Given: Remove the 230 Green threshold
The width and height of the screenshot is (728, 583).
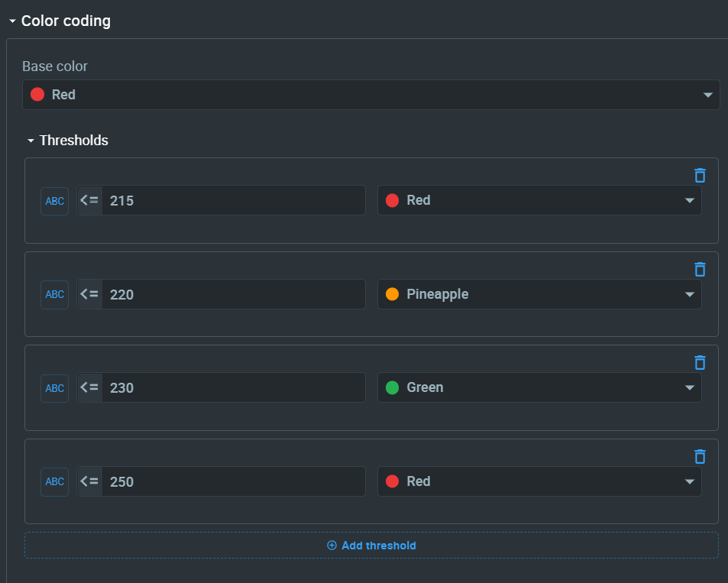Looking at the screenshot, I should point(700,362).
